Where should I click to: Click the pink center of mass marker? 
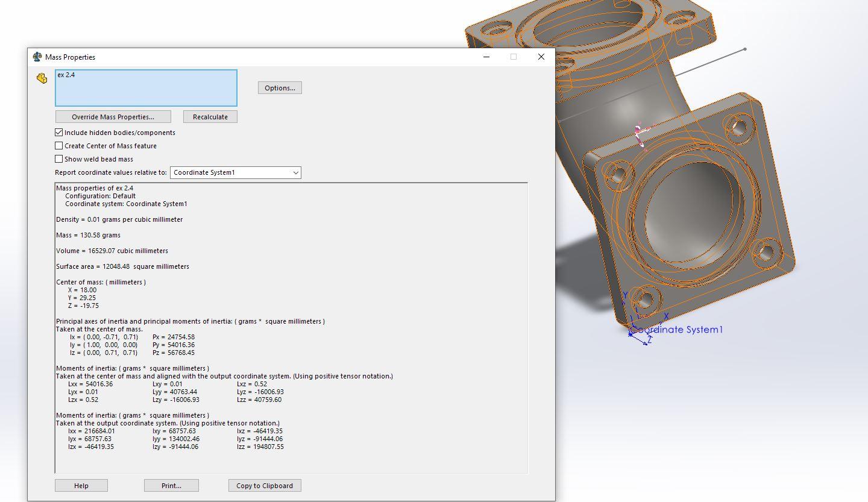coord(640,134)
